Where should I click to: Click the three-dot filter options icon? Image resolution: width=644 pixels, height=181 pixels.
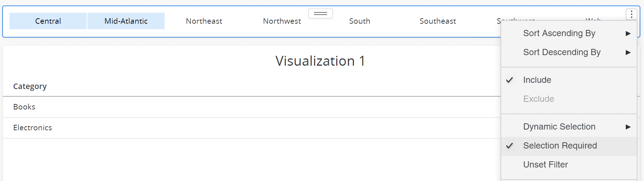point(631,14)
